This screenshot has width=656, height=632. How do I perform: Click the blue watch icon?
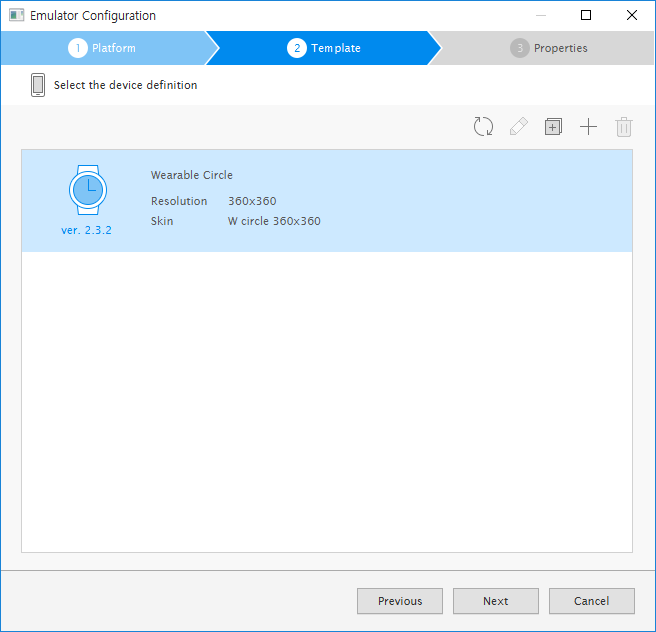[87, 189]
